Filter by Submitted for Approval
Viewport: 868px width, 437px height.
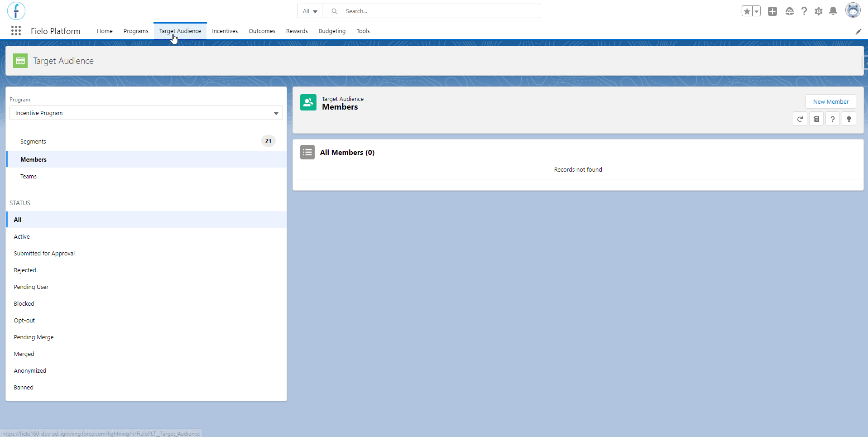click(x=146, y=253)
